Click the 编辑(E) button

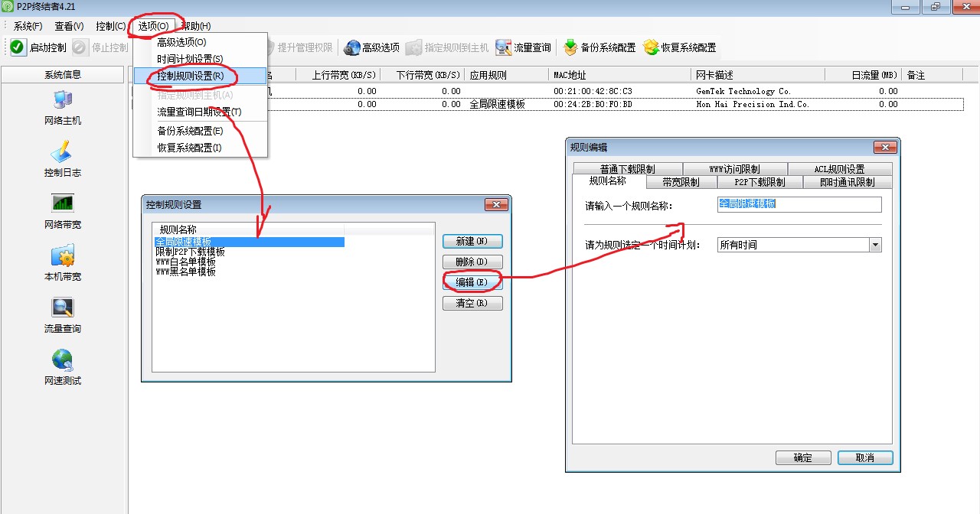pos(472,282)
